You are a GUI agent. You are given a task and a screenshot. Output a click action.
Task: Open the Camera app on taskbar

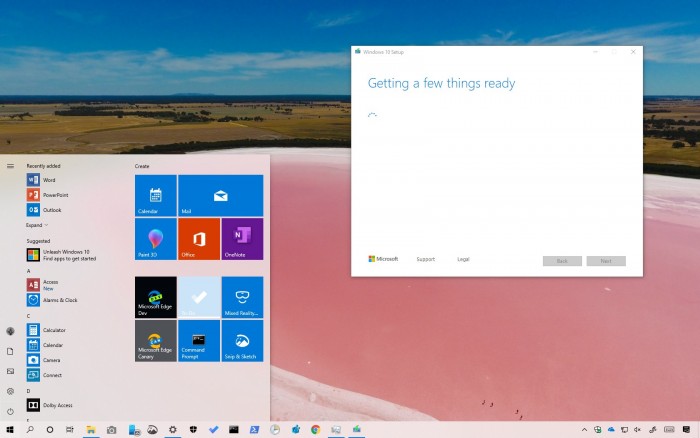[x=112, y=430]
